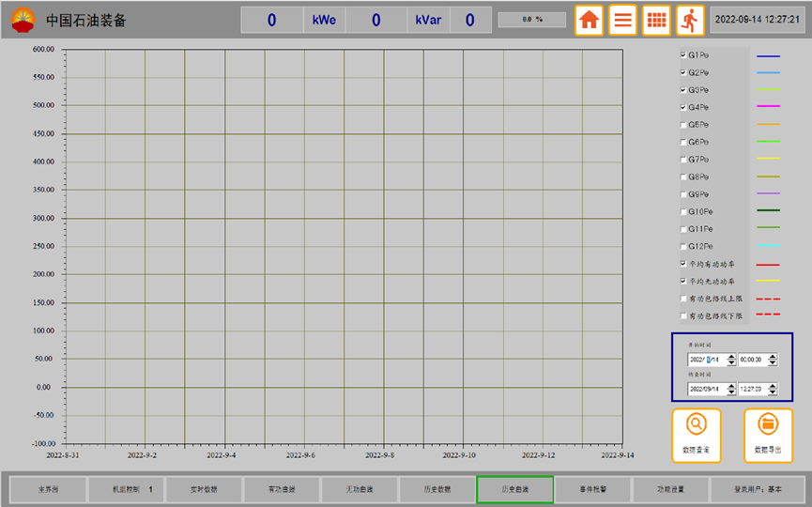Switch to the 主界面 tab
This screenshot has height=507, width=812.
click(x=48, y=489)
